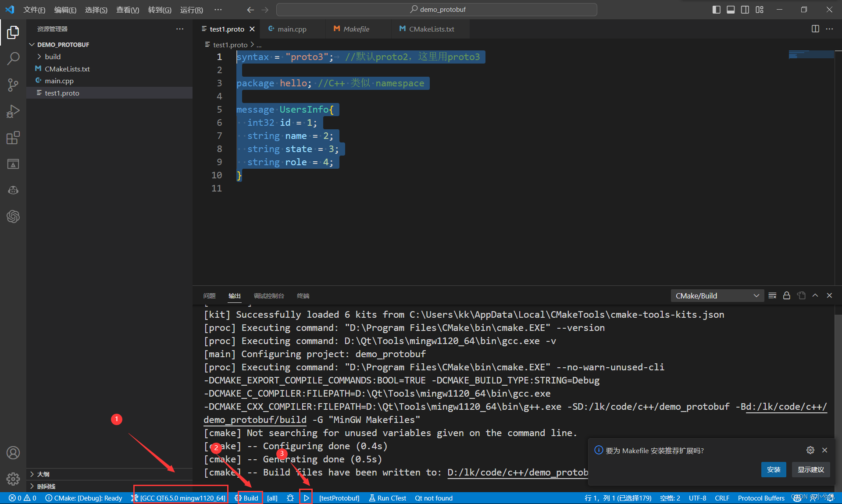Maximize the panel with the chevron
This screenshot has height=504, width=842.
tap(815, 296)
